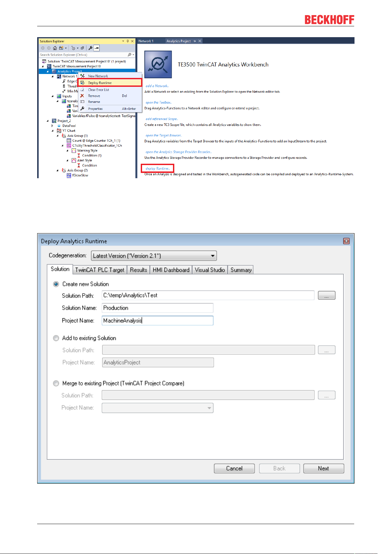Select Merge to existing Project radio button
Viewport: 392px width, 554px height.
[56, 383]
